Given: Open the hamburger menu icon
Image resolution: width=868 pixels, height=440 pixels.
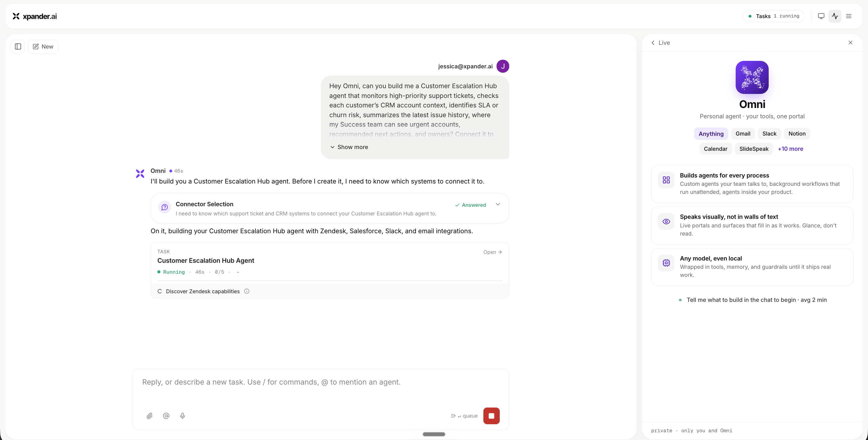Looking at the screenshot, I should click(849, 16).
